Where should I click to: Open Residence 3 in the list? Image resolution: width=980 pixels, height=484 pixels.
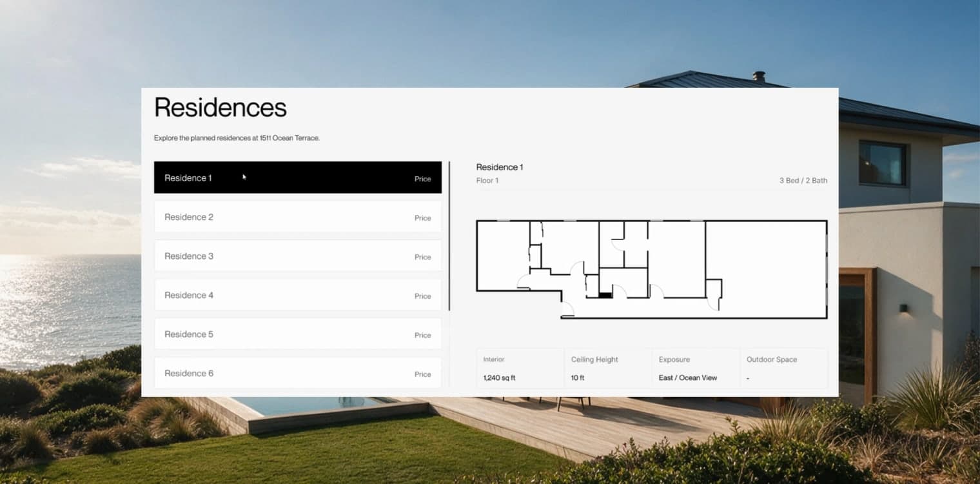pos(298,256)
